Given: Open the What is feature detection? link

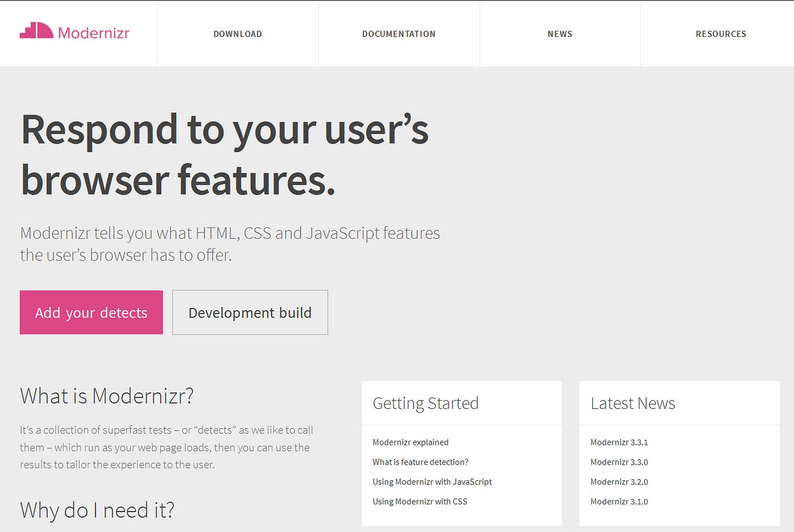Looking at the screenshot, I should [x=420, y=462].
